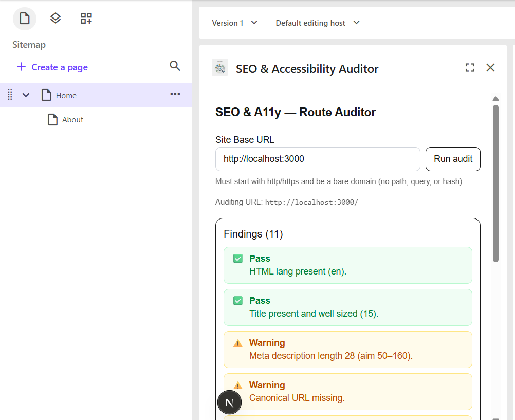Select the About page icon
The height and width of the screenshot is (420, 515).
(x=52, y=120)
